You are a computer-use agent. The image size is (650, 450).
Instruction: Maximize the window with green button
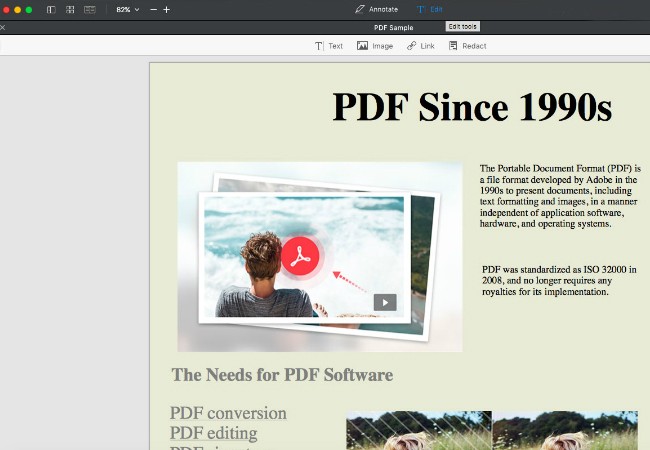[29, 10]
